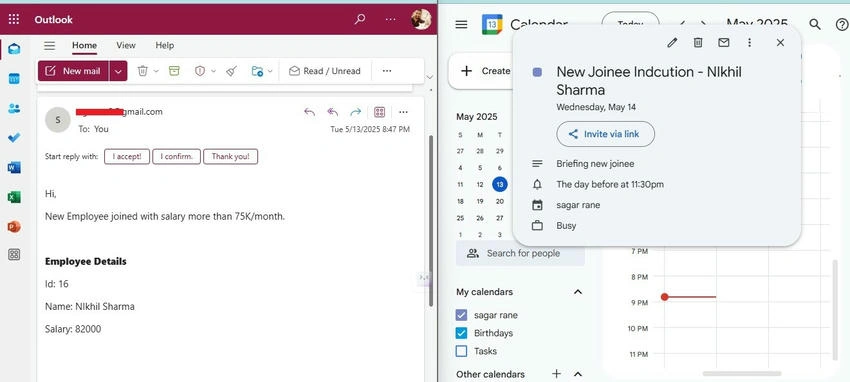Click the Apps icon in message header
850x382 pixels.
click(x=379, y=112)
